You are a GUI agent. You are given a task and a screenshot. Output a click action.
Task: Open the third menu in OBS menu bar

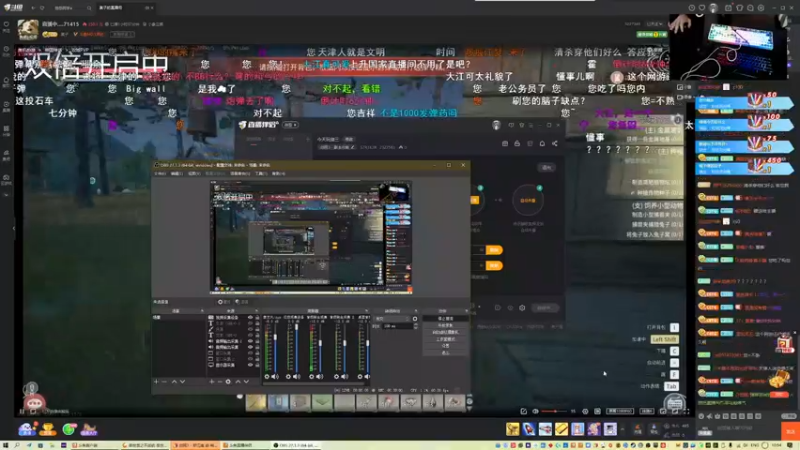pos(194,173)
